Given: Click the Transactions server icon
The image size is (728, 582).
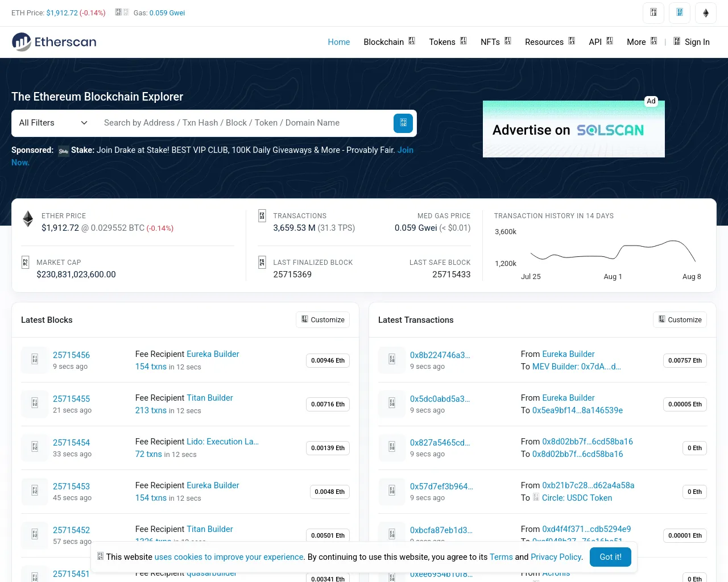Looking at the screenshot, I should [262, 215].
